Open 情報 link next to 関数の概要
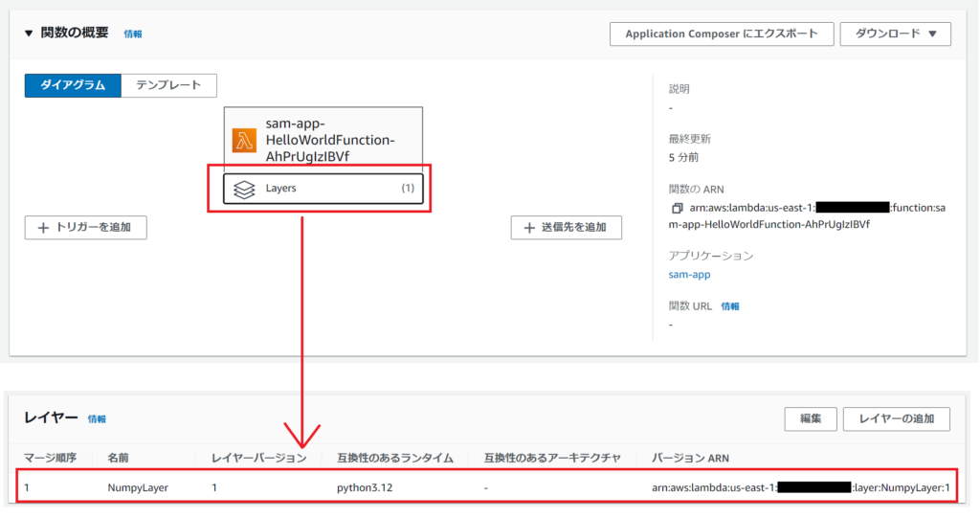Image resolution: width=980 pixels, height=518 pixels. [x=132, y=34]
